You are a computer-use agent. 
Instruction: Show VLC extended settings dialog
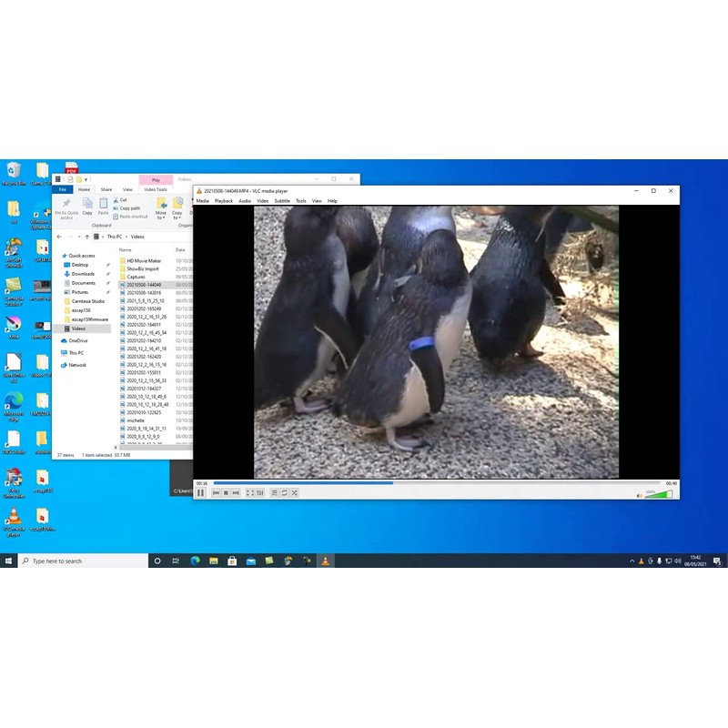pos(260,493)
